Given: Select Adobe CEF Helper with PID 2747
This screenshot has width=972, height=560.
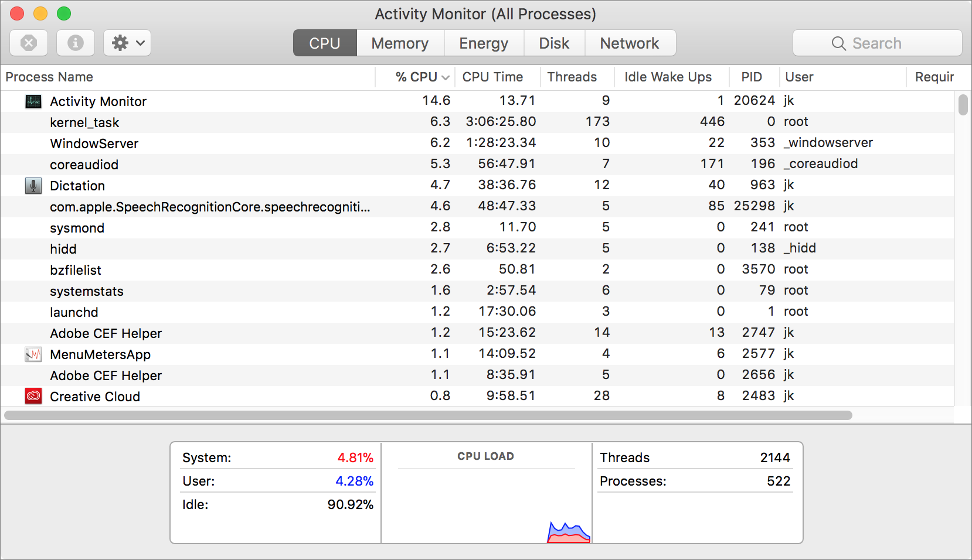Looking at the screenshot, I should pyautogui.click(x=477, y=333).
